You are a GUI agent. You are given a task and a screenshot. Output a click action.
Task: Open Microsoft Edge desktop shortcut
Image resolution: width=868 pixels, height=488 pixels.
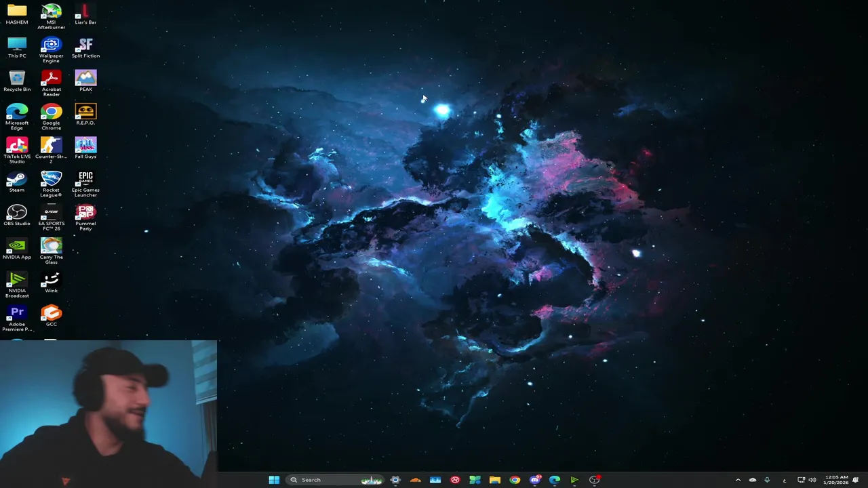(17, 117)
